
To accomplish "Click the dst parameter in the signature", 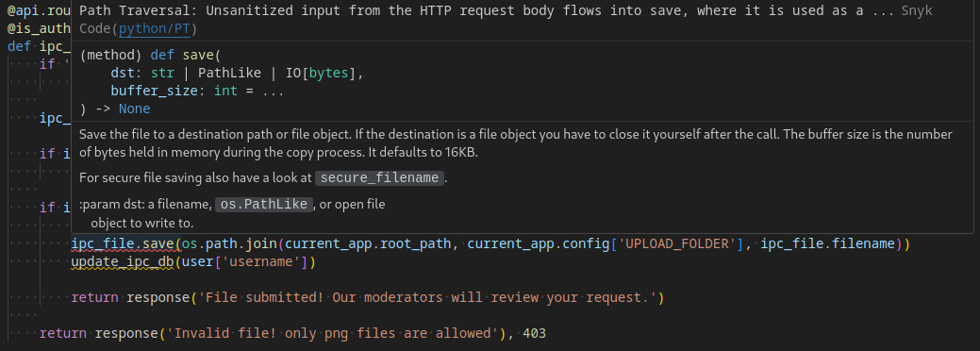I will (123, 73).
